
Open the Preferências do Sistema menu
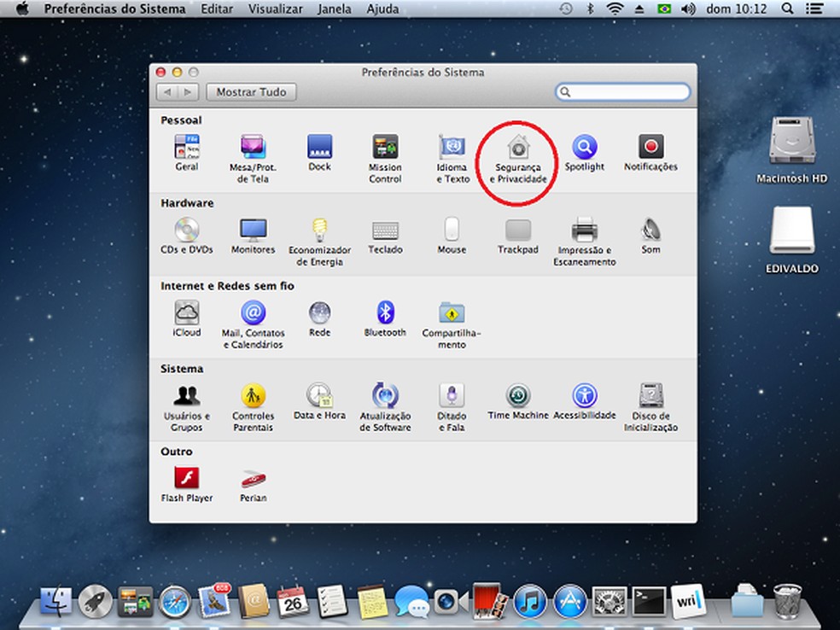(114, 9)
